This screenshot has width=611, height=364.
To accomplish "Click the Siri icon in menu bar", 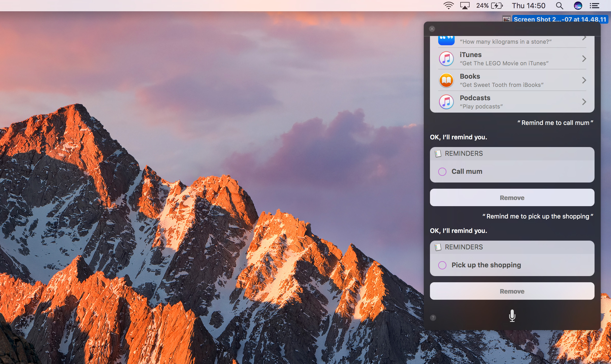I will click(x=578, y=6).
